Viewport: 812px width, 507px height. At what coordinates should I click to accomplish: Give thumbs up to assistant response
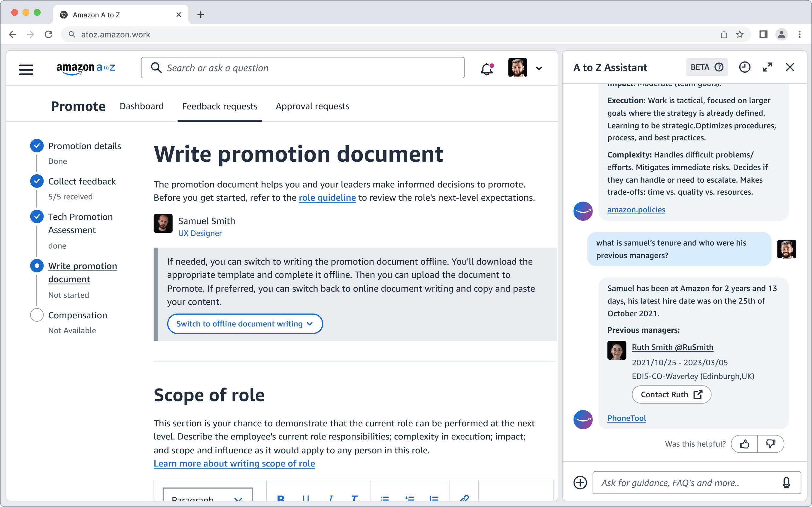click(x=744, y=444)
